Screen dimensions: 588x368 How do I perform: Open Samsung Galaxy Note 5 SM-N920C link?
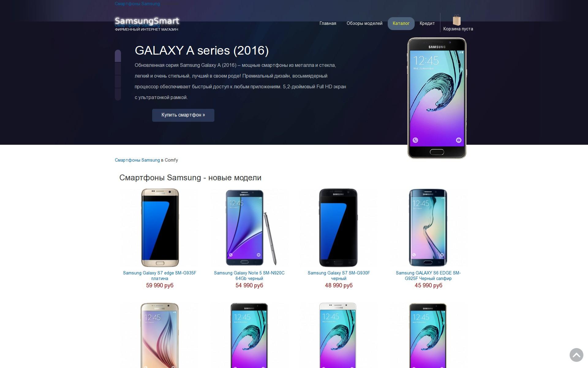249,276
